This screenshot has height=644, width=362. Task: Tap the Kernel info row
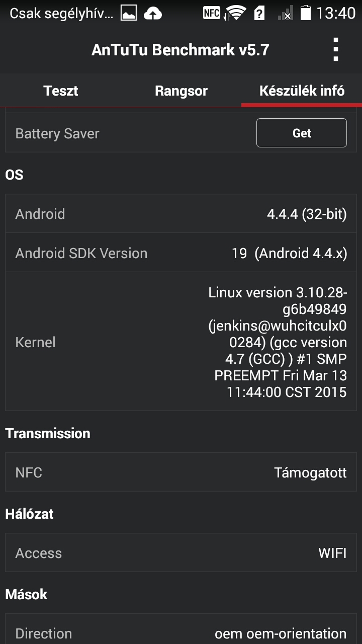coord(181,342)
